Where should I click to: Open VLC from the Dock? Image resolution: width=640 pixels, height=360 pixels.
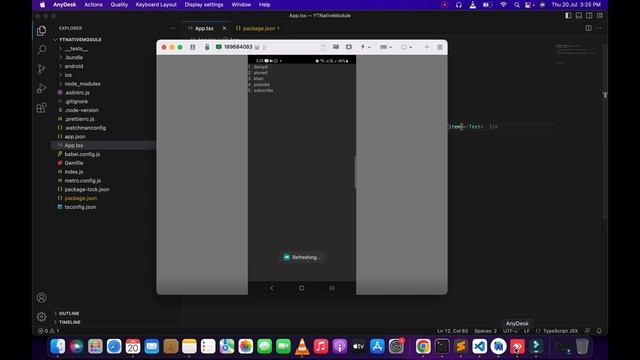302,347
